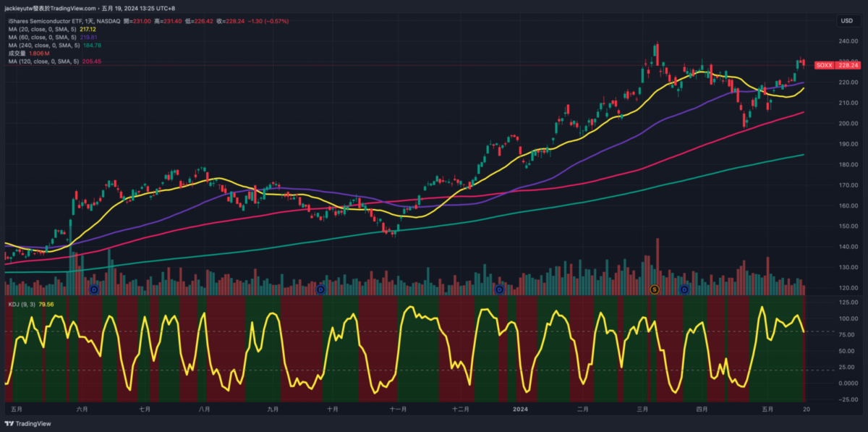
Task: Click the 十一月 label on time axis
Action: coord(398,409)
